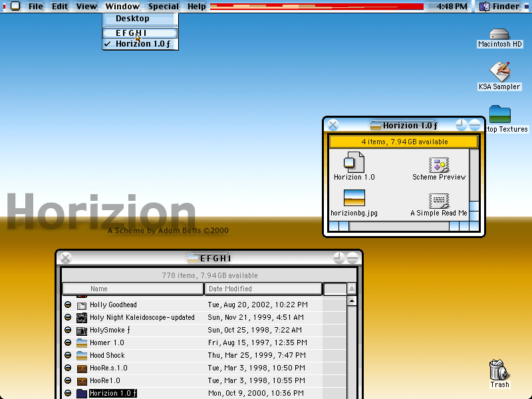Click the 'Holly Goodhead' file name text

113,305
